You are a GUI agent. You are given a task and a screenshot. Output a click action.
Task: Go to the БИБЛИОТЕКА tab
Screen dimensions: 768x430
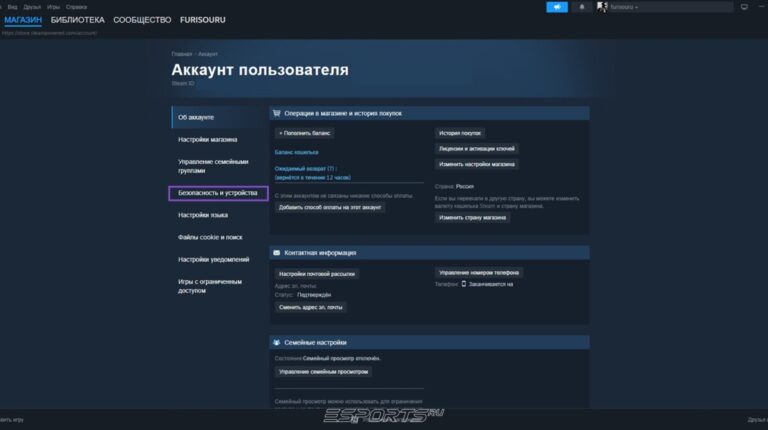coord(77,20)
